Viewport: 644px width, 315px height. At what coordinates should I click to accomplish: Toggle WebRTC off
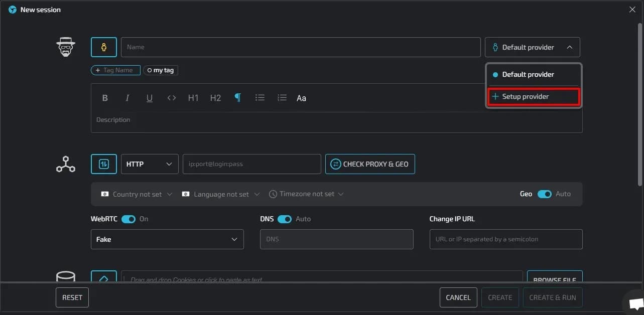(x=128, y=219)
